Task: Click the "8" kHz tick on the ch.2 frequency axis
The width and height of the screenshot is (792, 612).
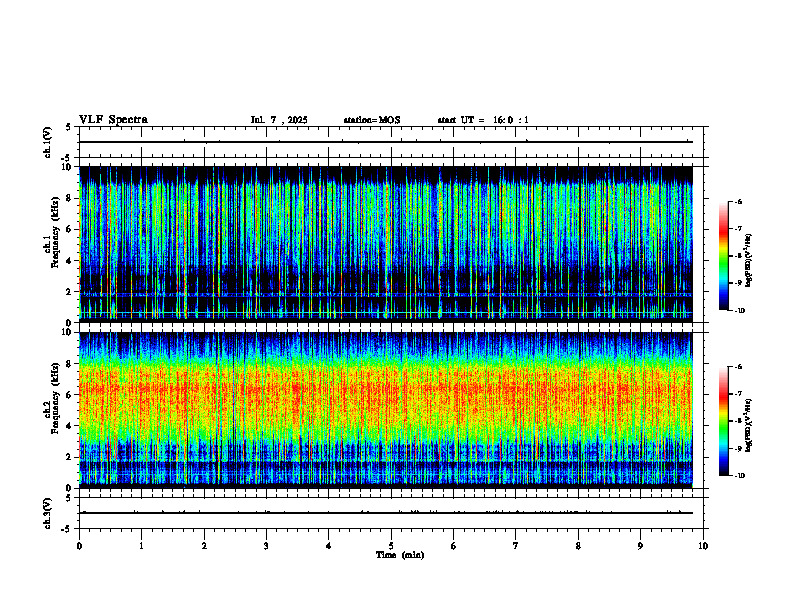Action: click(x=70, y=364)
